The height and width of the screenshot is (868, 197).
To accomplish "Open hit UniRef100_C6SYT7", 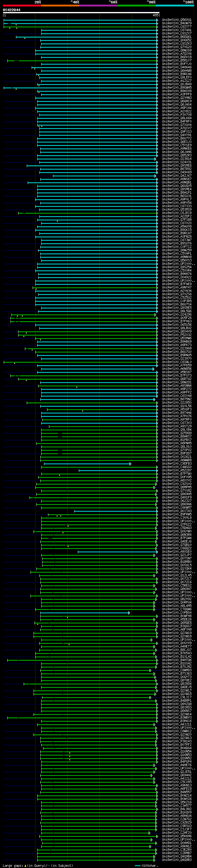I will [x=177, y=26].
